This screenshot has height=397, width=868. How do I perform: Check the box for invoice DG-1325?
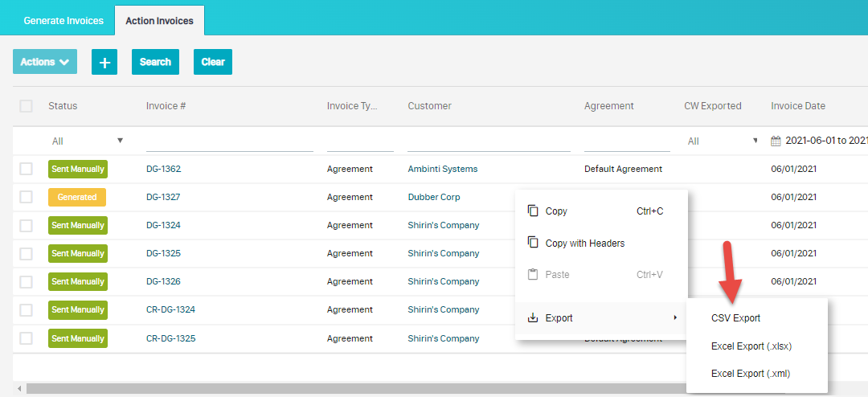tap(26, 254)
